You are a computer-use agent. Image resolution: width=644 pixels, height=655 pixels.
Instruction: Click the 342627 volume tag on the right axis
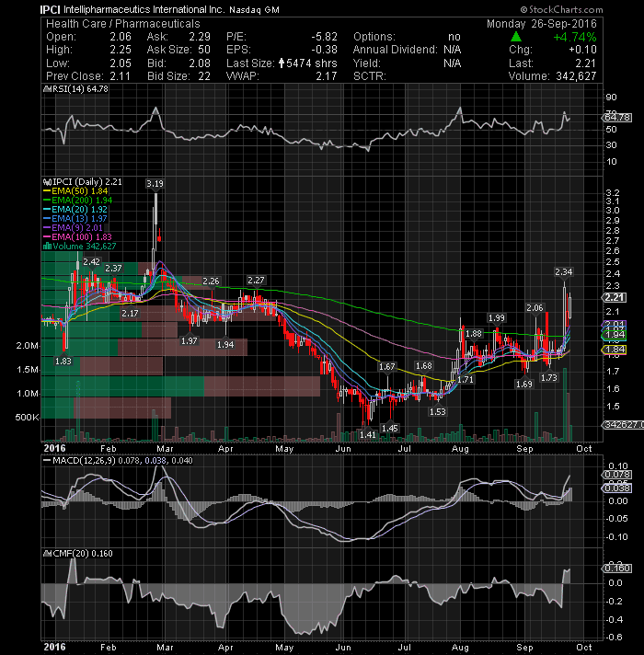click(x=624, y=425)
